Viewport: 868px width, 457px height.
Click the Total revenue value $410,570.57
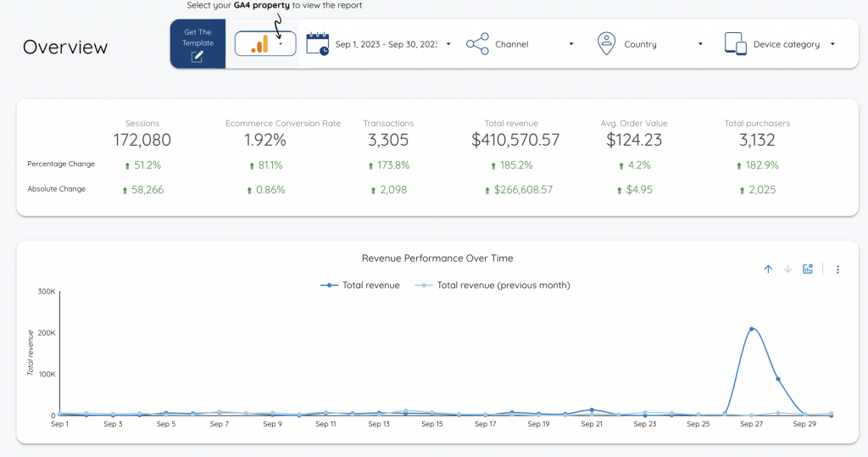pos(515,140)
